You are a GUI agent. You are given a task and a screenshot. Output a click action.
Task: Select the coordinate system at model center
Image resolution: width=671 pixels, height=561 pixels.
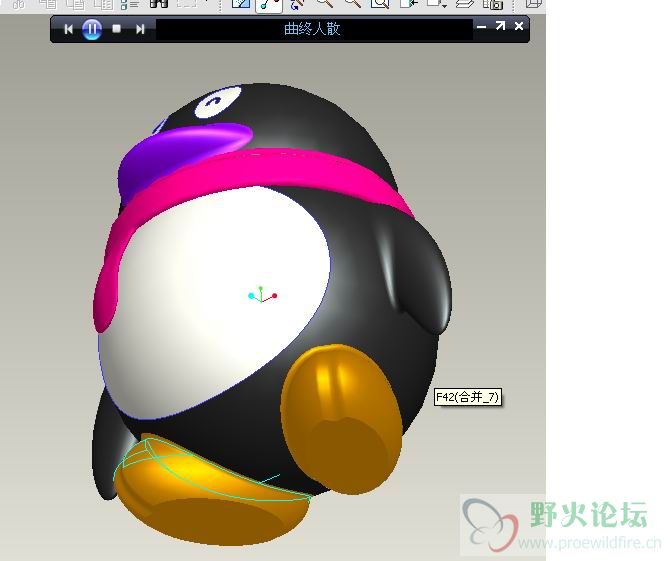click(262, 295)
